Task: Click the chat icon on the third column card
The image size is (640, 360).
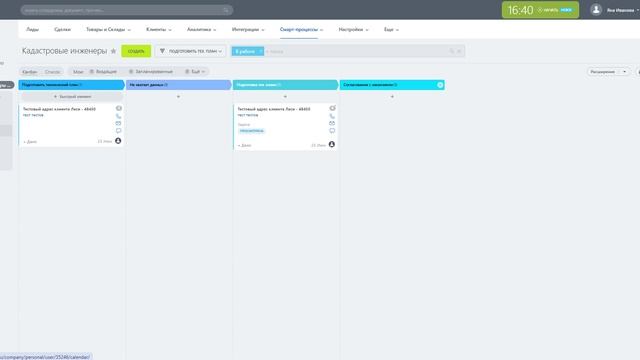Action: pyautogui.click(x=332, y=131)
